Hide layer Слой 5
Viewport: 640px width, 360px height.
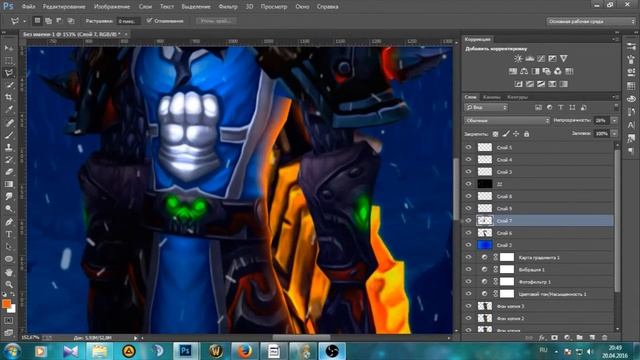point(468,147)
